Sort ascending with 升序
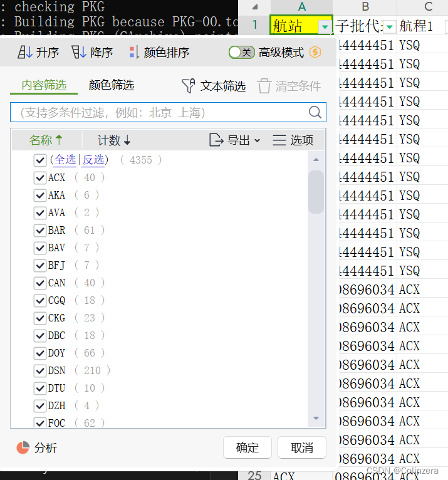The image size is (448, 480). click(38, 53)
